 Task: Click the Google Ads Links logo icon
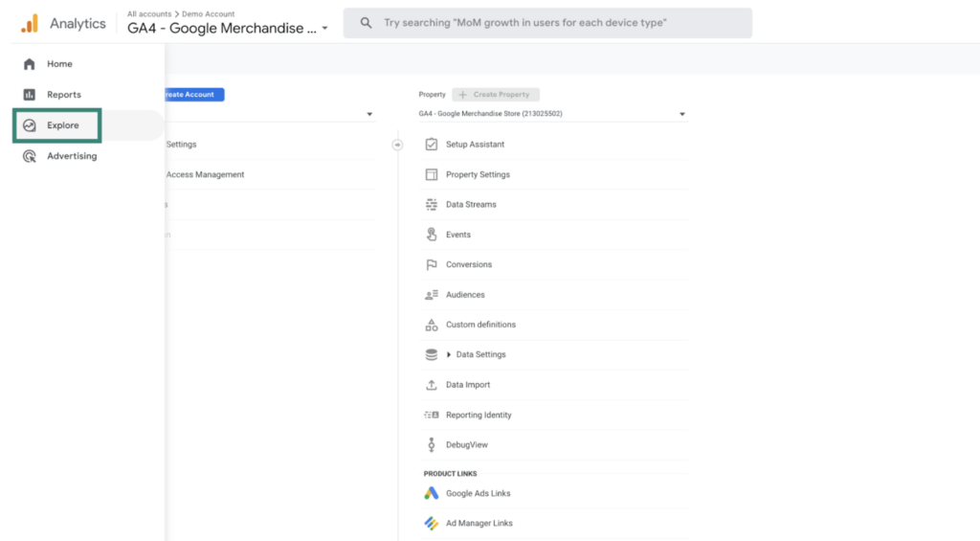click(x=432, y=493)
